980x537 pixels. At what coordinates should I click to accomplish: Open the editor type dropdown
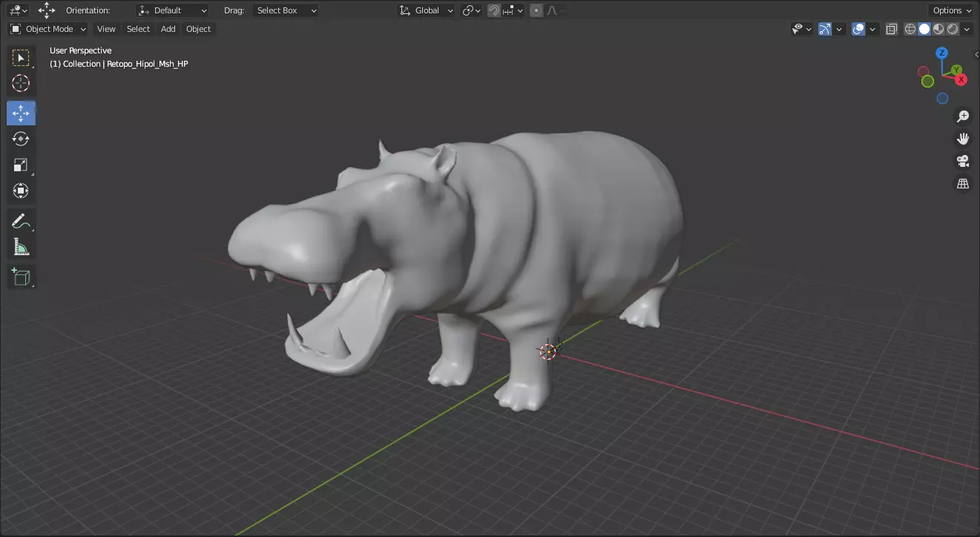pyautogui.click(x=19, y=10)
